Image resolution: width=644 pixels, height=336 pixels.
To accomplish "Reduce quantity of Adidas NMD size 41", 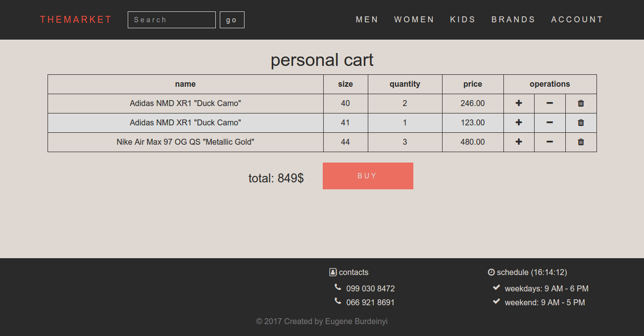I will click(549, 122).
